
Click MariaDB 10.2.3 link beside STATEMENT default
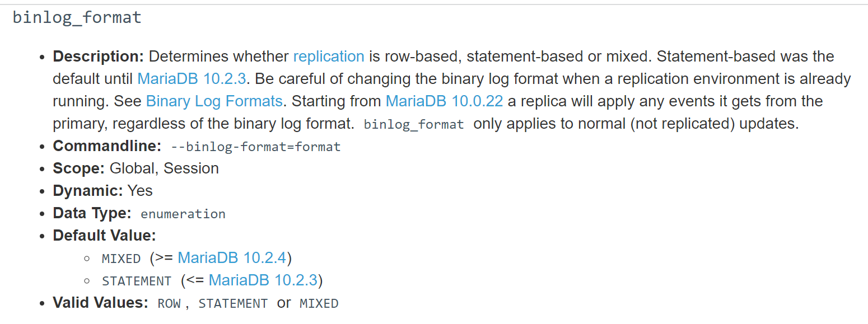tap(263, 280)
